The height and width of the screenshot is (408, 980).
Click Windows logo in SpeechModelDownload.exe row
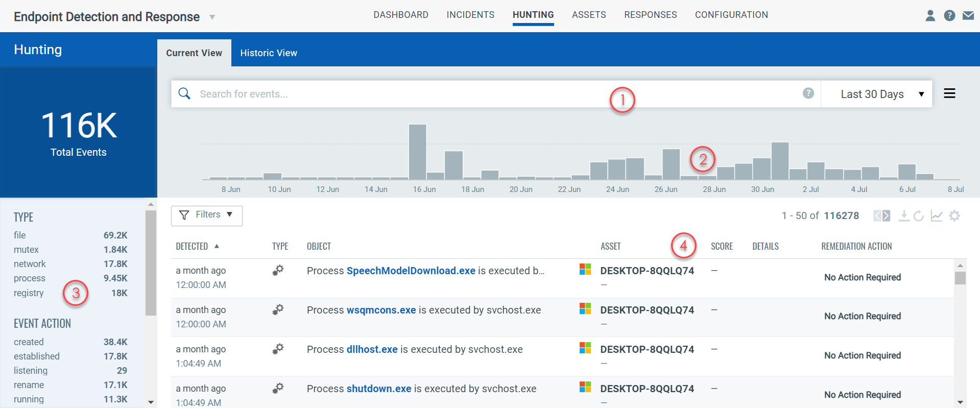pyautogui.click(x=585, y=269)
